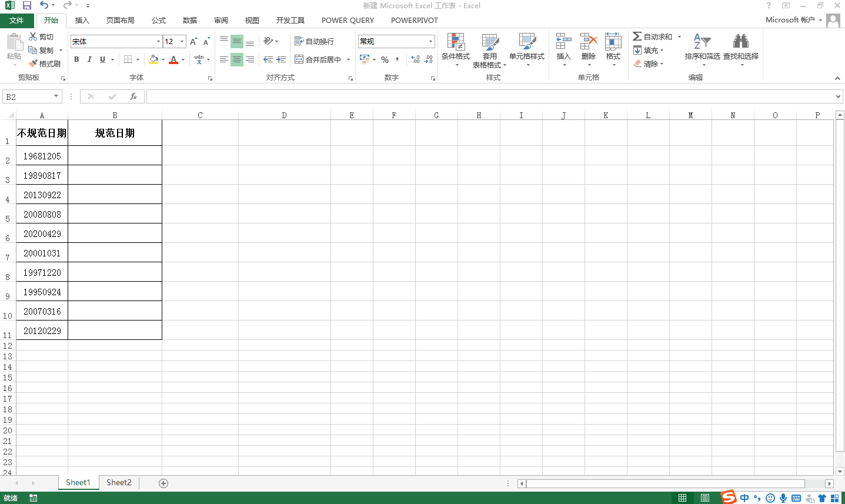Select cell containing 19681205
This screenshot has width=845, height=504.
pos(42,156)
